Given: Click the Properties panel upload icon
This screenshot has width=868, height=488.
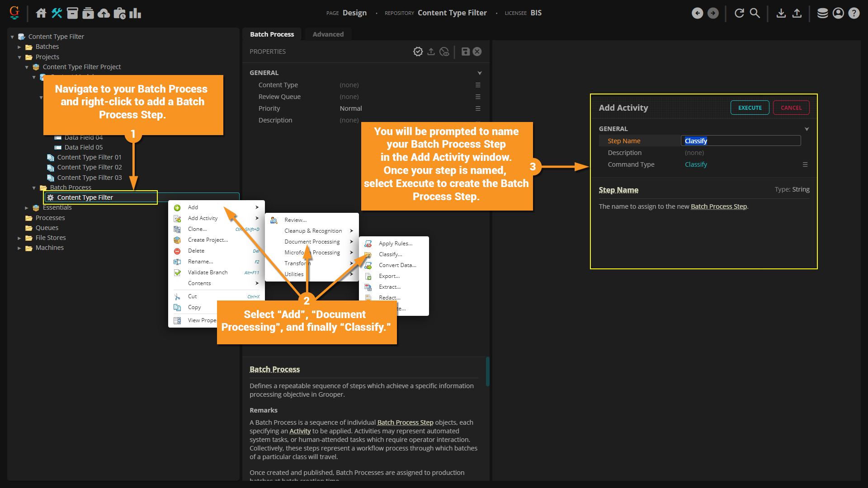Looking at the screenshot, I should (x=431, y=52).
